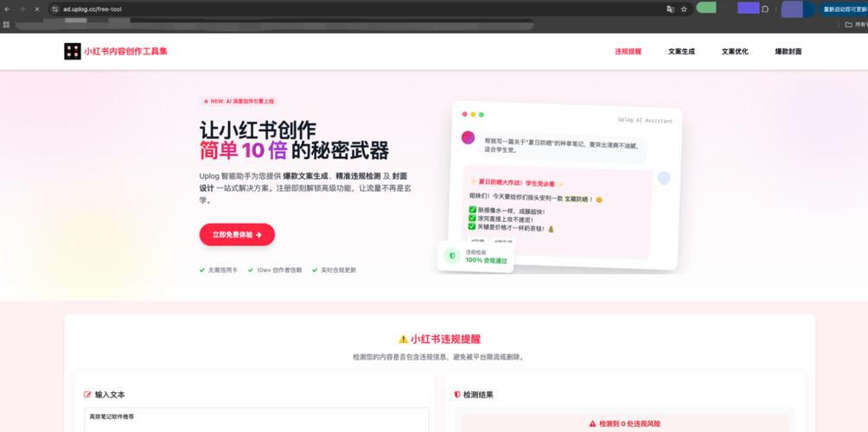Click the red dot in mockup window
The height and width of the screenshot is (432, 868).
[x=465, y=115]
